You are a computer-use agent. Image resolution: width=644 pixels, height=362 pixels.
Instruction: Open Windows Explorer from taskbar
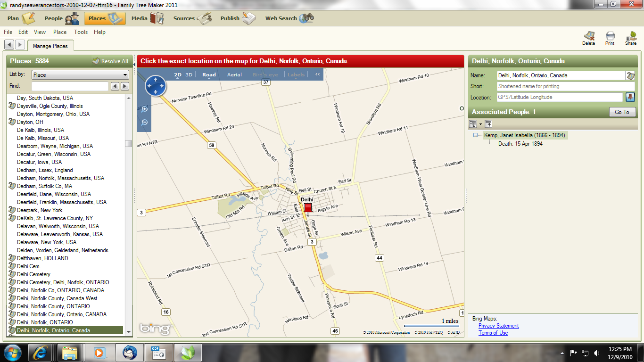pos(70,353)
